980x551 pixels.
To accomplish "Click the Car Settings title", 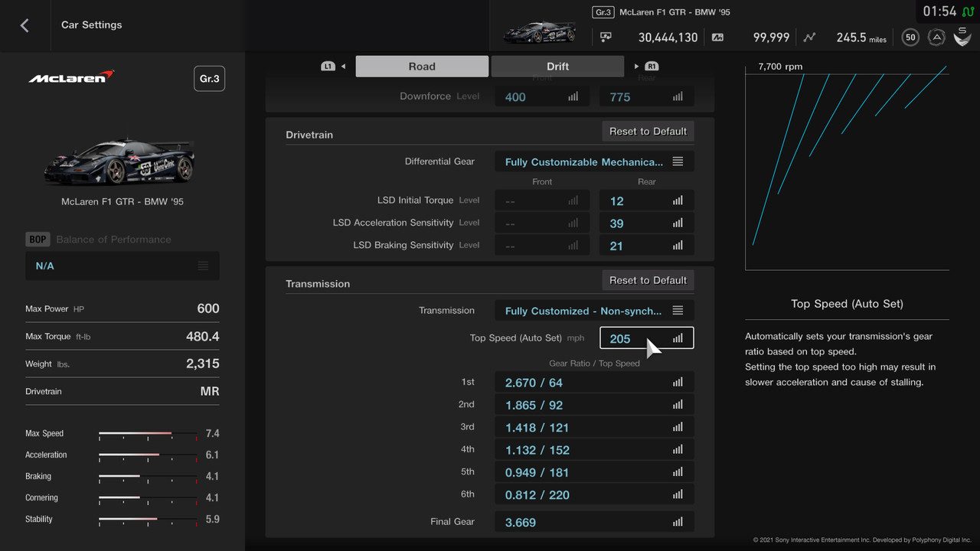I will coord(92,24).
